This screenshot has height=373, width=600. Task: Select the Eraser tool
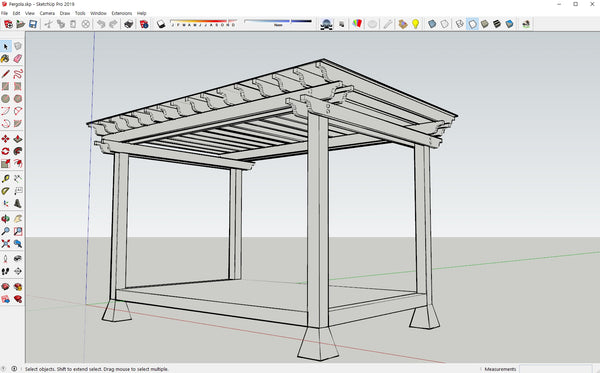click(x=18, y=59)
